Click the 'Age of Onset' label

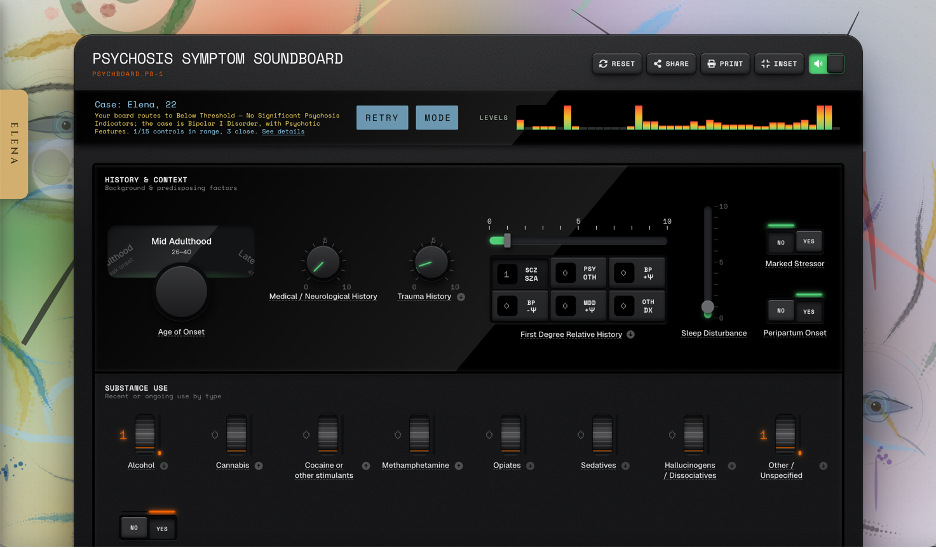pos(181,332)
